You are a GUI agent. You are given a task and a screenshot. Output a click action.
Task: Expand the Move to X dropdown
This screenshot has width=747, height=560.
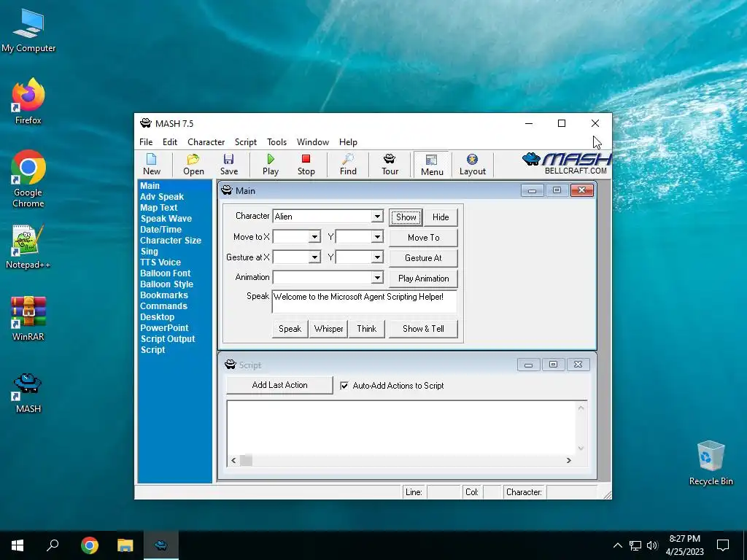pos(314,237)
